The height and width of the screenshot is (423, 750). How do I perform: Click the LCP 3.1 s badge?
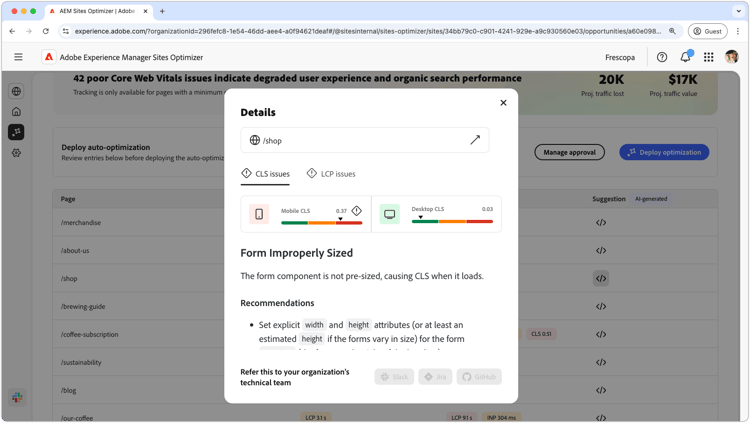click(x=316, y=417)
